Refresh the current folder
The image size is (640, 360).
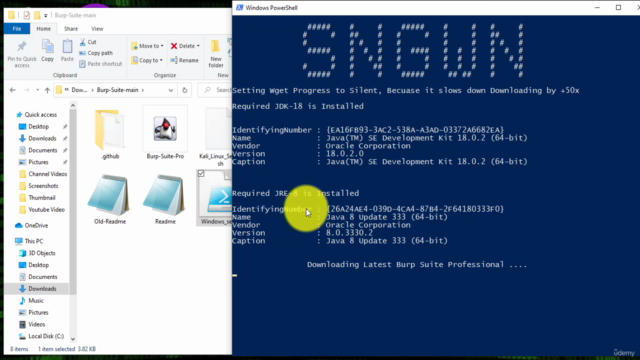pyautogui.click(x=184, y=90)
